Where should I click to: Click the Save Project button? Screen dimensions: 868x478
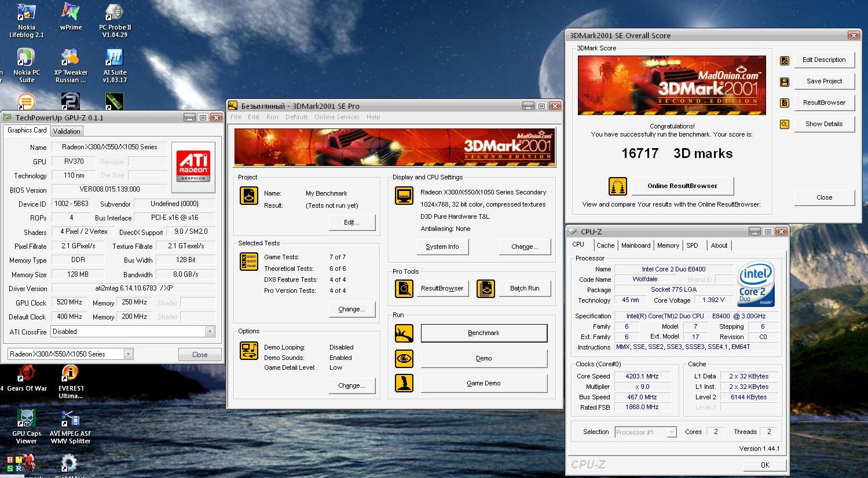824,81
